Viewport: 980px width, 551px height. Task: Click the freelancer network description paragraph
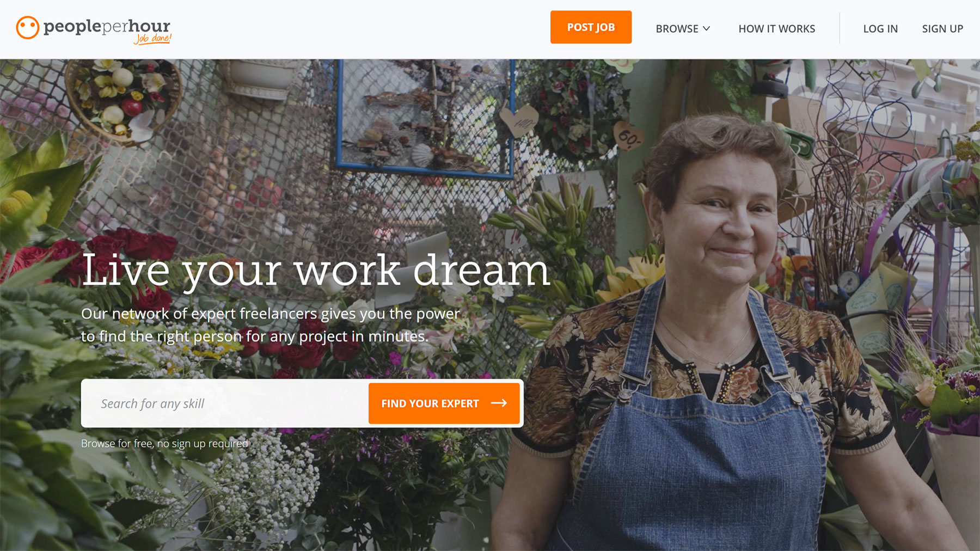pyautogui.click(x=271, y=325)
